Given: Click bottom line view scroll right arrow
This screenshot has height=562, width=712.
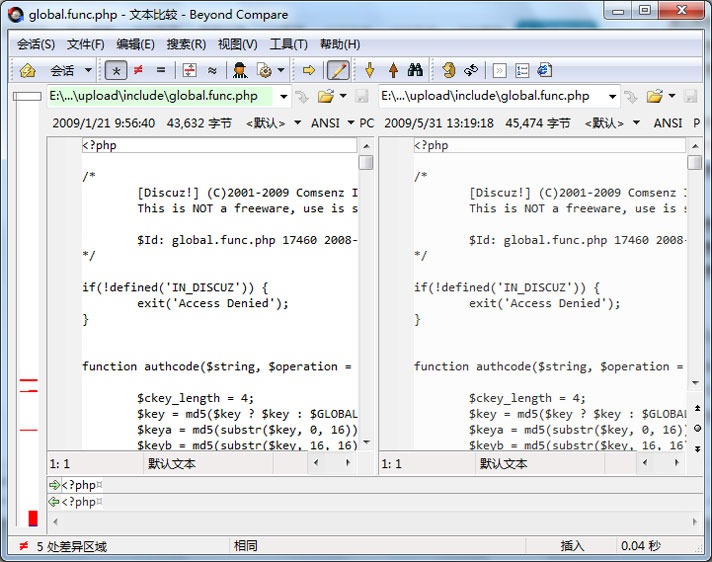Looking at the screenshot, I should tap(695, 522).
